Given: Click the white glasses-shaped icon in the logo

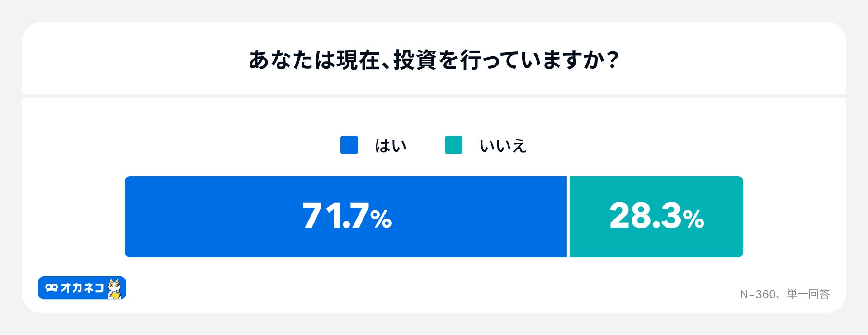Looking at the screenshot, I should click(x=52, y=288).
